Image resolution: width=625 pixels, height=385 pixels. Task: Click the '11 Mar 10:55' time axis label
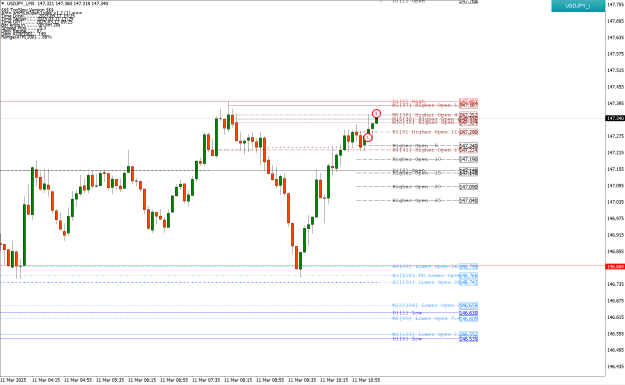(x=366, y=380)
